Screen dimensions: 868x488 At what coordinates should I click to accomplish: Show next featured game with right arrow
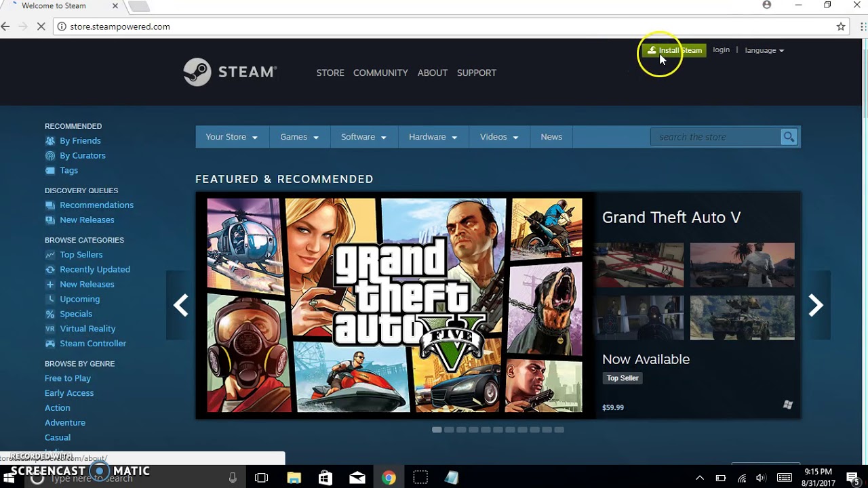click(816, 306)
